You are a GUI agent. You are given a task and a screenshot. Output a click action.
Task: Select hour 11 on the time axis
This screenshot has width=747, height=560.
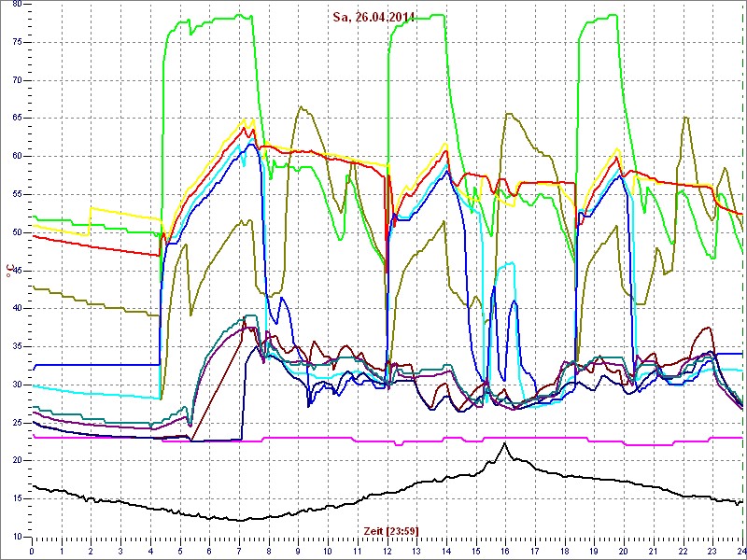357,551
